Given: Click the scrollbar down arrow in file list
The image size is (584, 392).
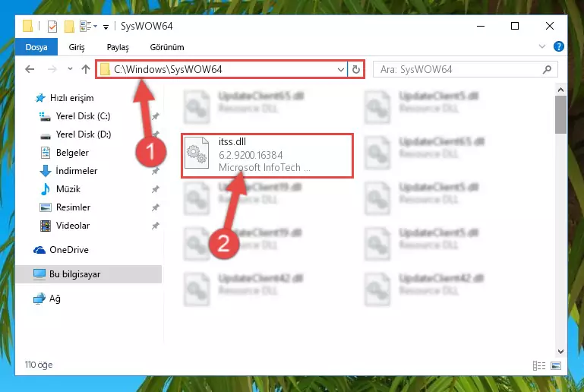Looking at the screenshot, I should (560, 352).
